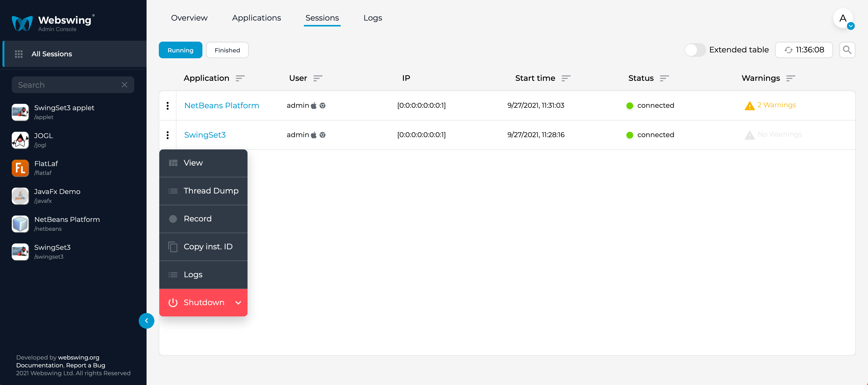
Task: View the 2 Warnings link
Action: pyautogui.click(x=777, y=105)
